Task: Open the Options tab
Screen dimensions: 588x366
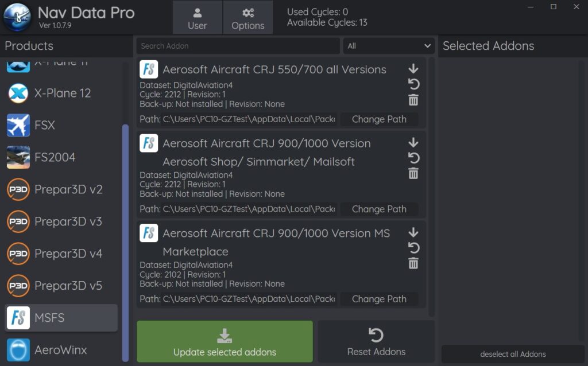Action: (x=248, y=18)
